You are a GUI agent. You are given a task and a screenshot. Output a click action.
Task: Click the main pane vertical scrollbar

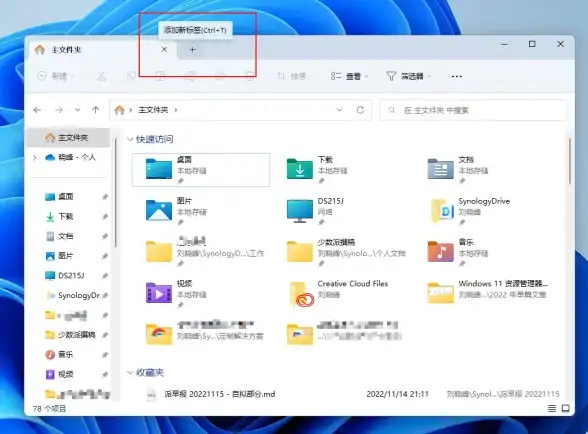click(570, 161)
